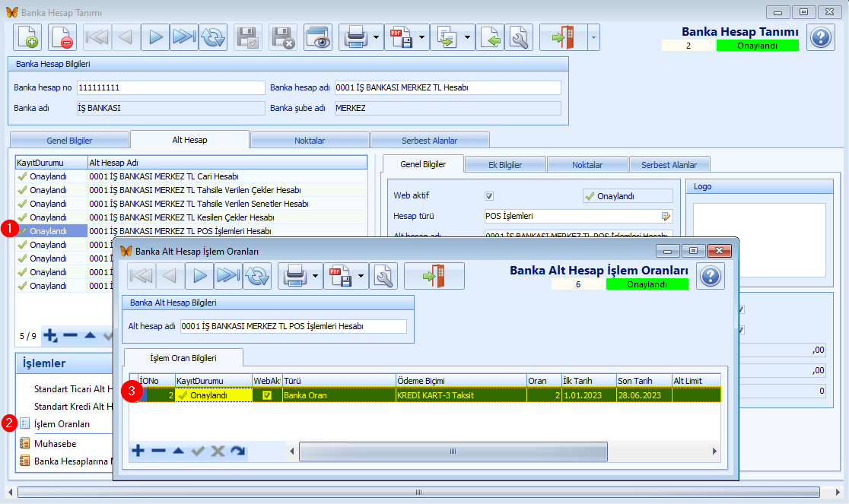Screen dimensions: 849x504
Task: Open the print dropdown arrow in main toolbar
Action: coord(377,37)
